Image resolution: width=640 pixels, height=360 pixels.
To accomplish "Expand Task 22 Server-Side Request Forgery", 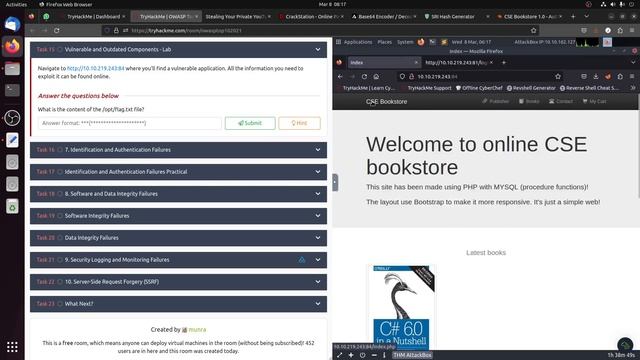I will pyautogui.click(x=178, y=282).
